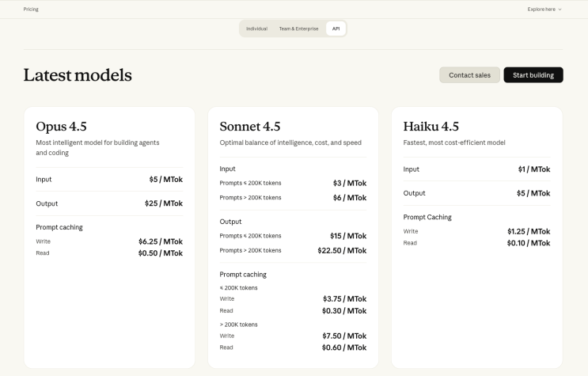This screenshot has width=588, height=376.
Task: Click Opus 'Prompt caching' label
Action: (59, 227)
